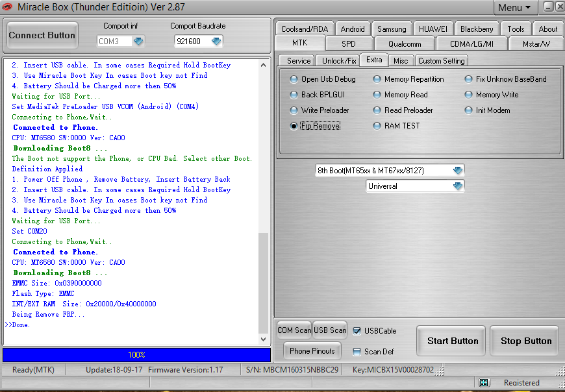Select the RAM TEST radio button
Screen dimensions: 565x392
(x=377, y=126)
